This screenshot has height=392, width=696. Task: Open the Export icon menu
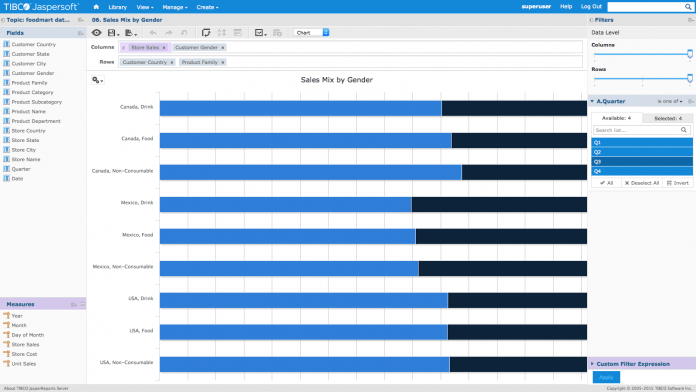click(130, 33)
